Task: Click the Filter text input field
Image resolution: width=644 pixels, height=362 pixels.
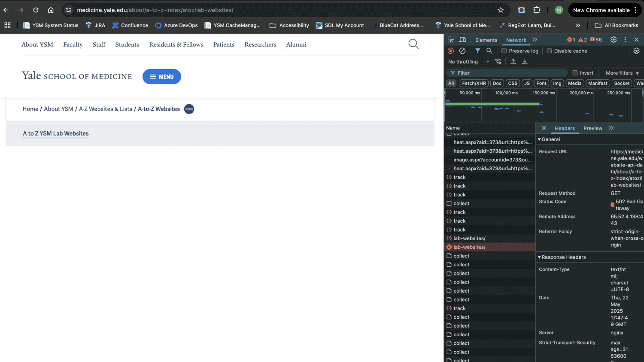Action: 507,73
